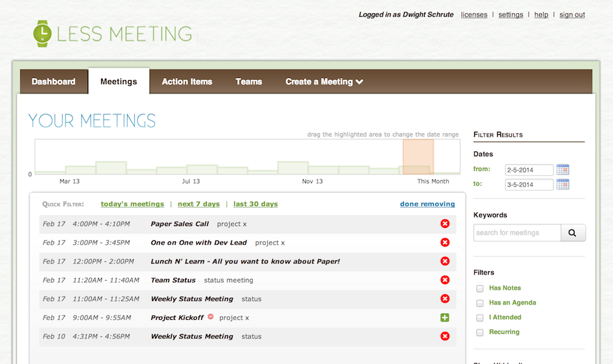Remove the Team Status meeting
The height and width of the screenshot is (364, 613).
(445, 280)
